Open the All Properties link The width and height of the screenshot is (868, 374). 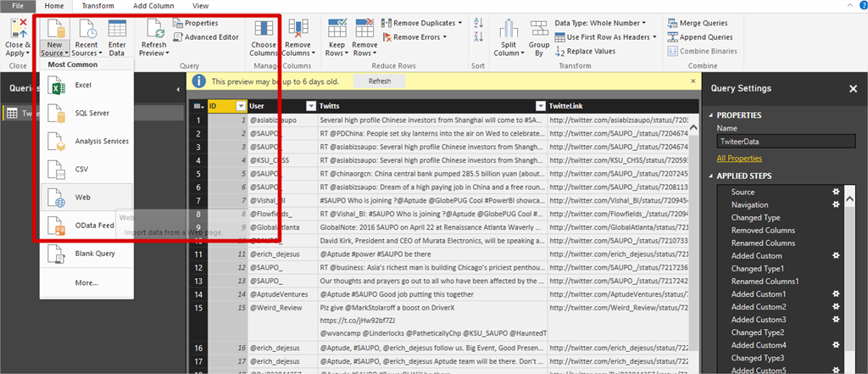click(x=739, y=158)
